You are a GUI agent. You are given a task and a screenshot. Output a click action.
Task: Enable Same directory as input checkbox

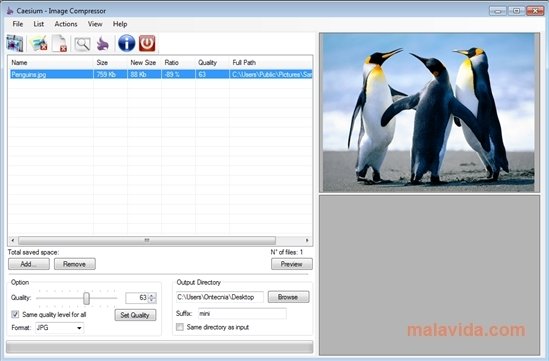coord(180,327)
